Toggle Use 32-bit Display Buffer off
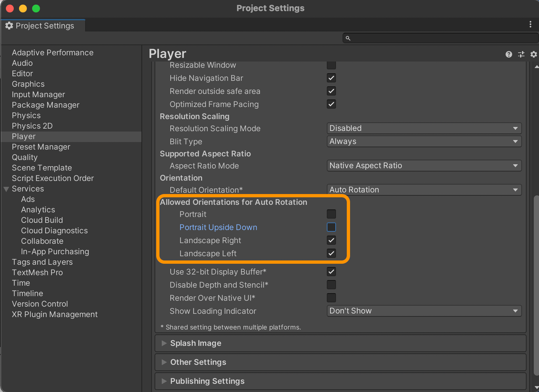The height and width of the screenshot is (392, 539). pos(331,272)
